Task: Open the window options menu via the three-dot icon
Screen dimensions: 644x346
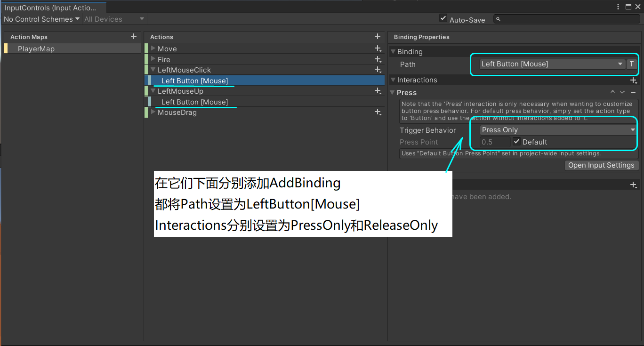Action: 619,6
